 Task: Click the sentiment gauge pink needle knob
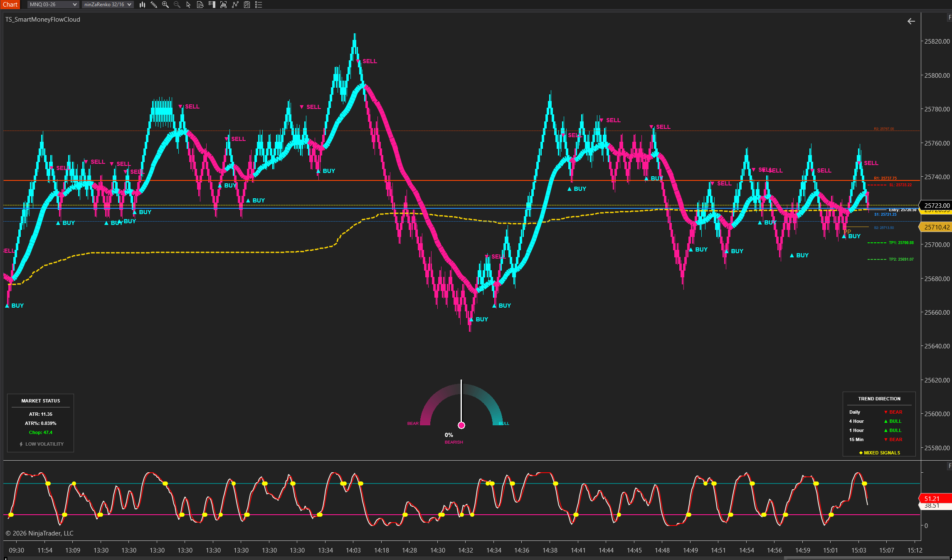[461, 425]
